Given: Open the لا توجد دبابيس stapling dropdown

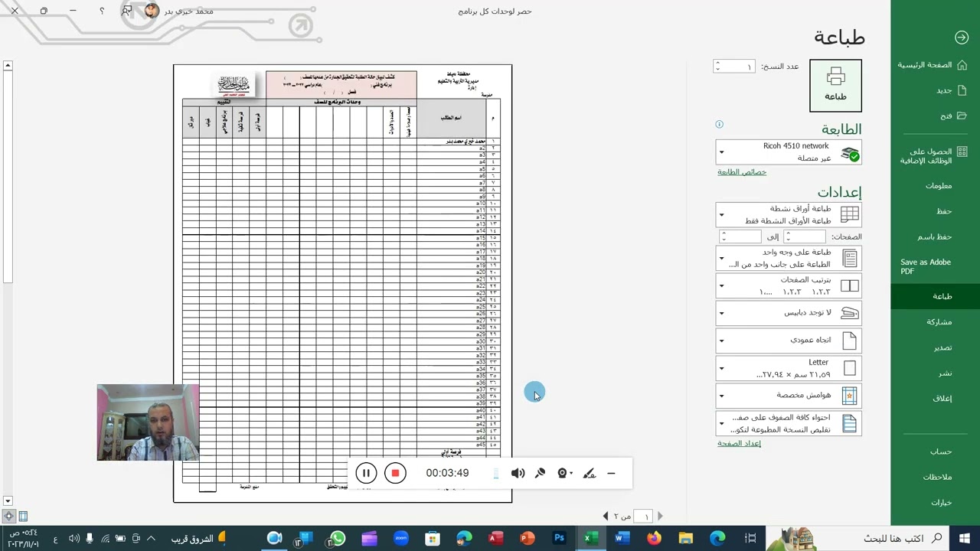Looking at the screenshot, I should click(789, 313).
